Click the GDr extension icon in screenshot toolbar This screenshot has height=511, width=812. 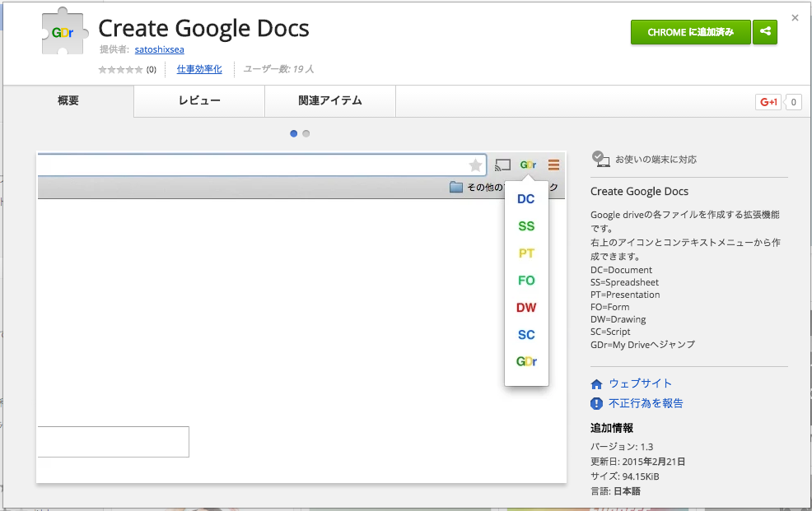point(528,165)
